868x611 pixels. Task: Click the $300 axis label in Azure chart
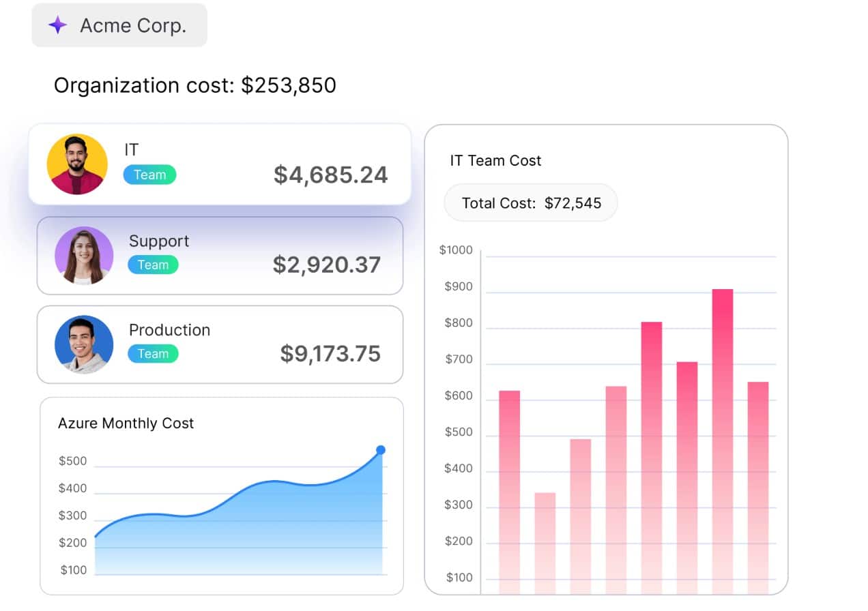click(x=73, y=516)
